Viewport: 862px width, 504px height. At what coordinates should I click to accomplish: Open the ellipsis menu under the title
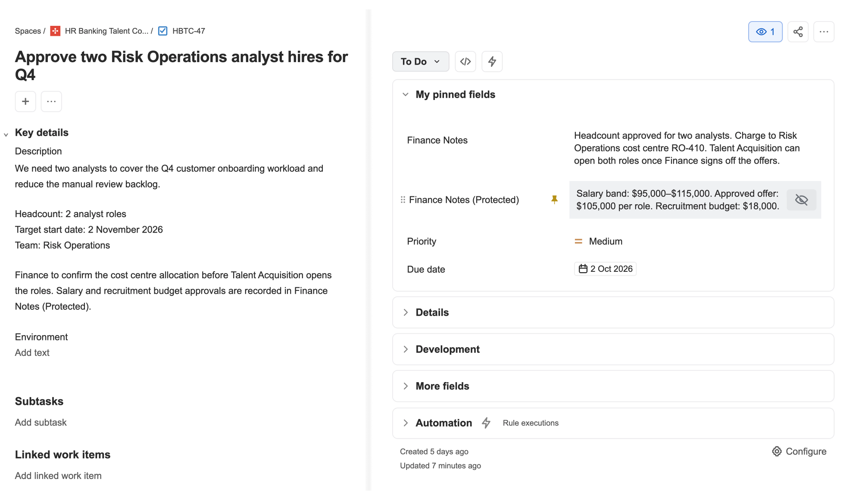(x=51, y=101)
